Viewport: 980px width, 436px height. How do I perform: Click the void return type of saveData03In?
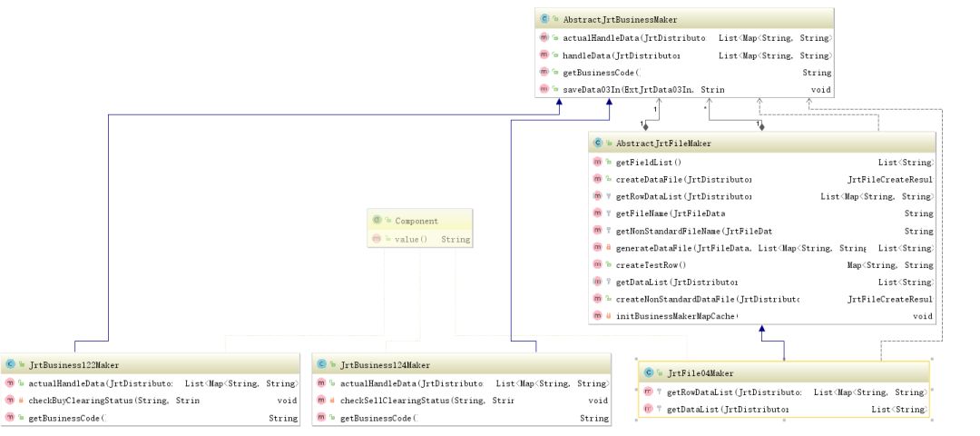[820, 89]
